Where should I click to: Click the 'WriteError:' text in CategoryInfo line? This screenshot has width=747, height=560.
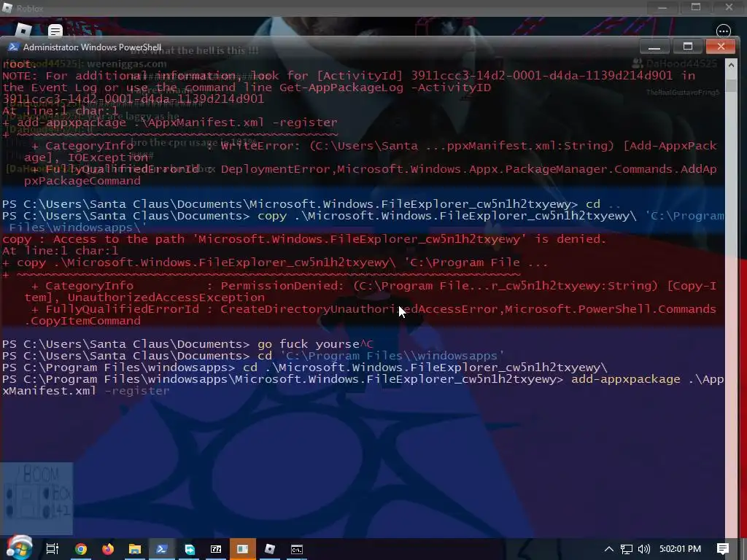pyautogui.click(x=260, y=146)
